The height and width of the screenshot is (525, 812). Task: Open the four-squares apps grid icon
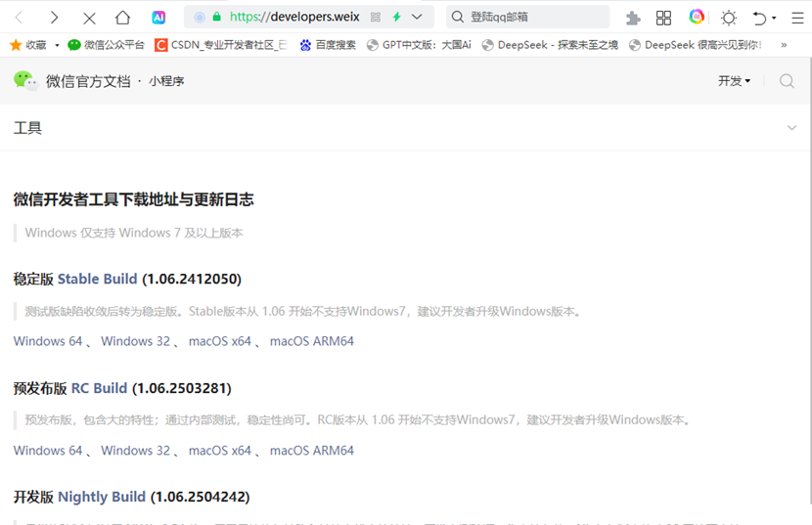pyautogui.click(x=663, y=19)
